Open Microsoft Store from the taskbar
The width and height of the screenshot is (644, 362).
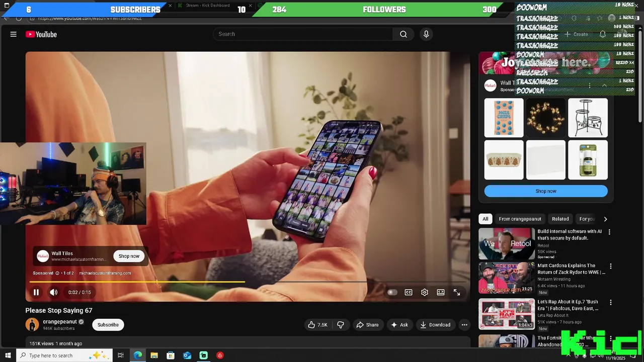tap(171, 355)
